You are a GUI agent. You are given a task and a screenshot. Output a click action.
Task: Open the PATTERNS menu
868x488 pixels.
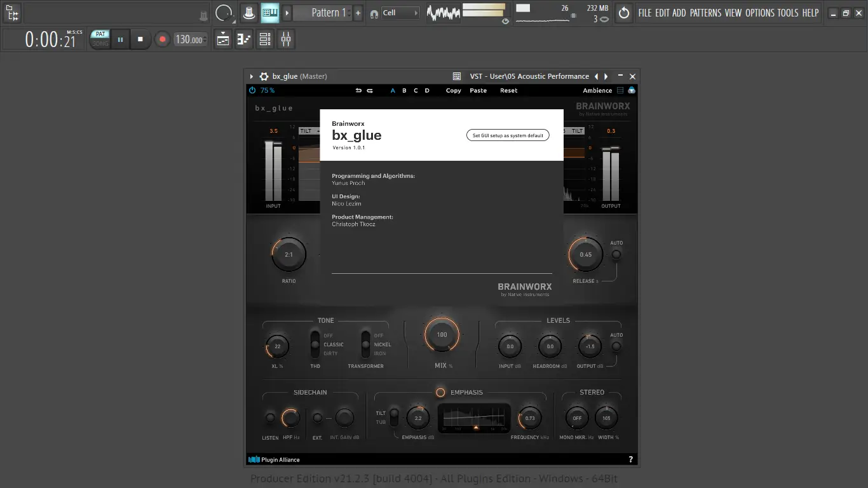706,13
